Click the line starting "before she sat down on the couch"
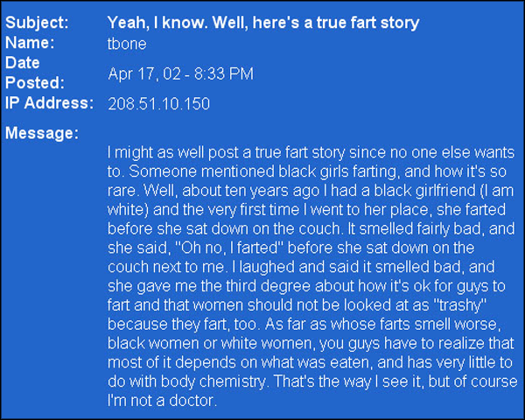Screen dimensions: 525x420 311,229
